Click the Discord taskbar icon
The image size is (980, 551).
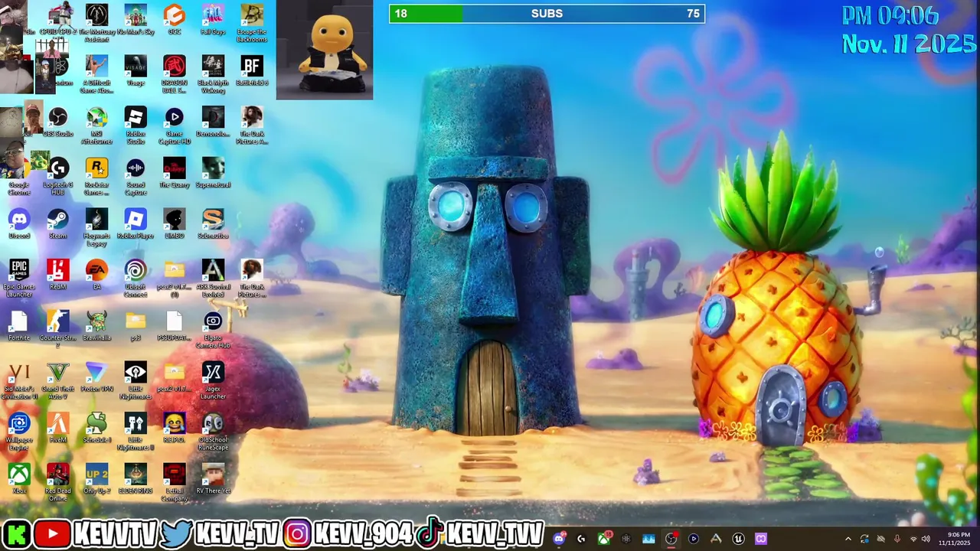pyautogui.click(x=559, y=539)
